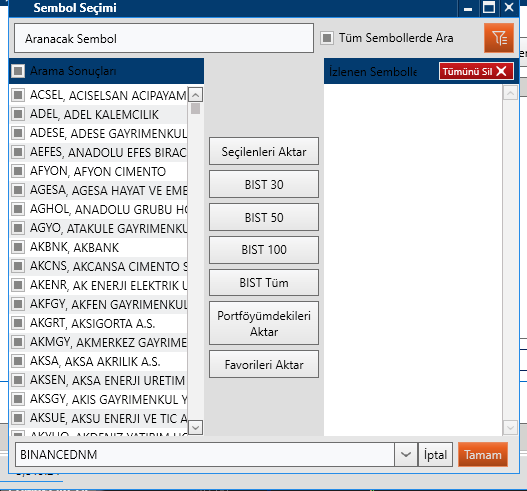Click the BIST 100 button
This screenshot has width=527, height=491.
coord(264,250)
